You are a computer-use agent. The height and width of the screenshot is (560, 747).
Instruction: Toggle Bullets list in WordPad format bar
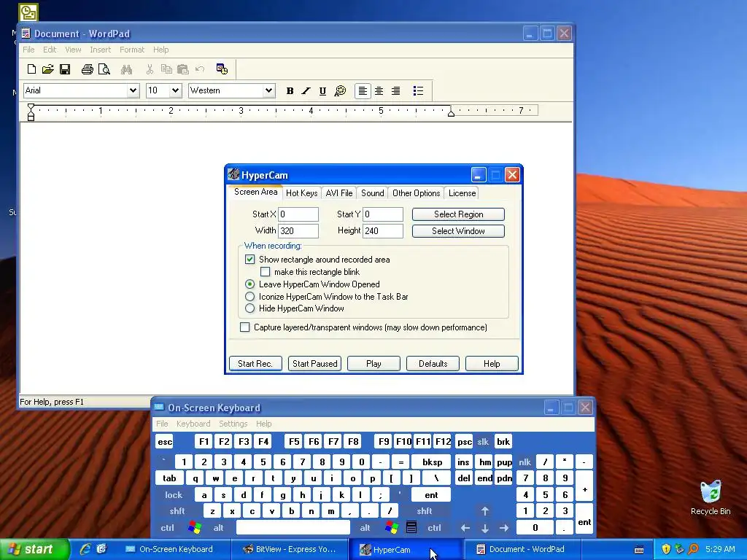418,91
